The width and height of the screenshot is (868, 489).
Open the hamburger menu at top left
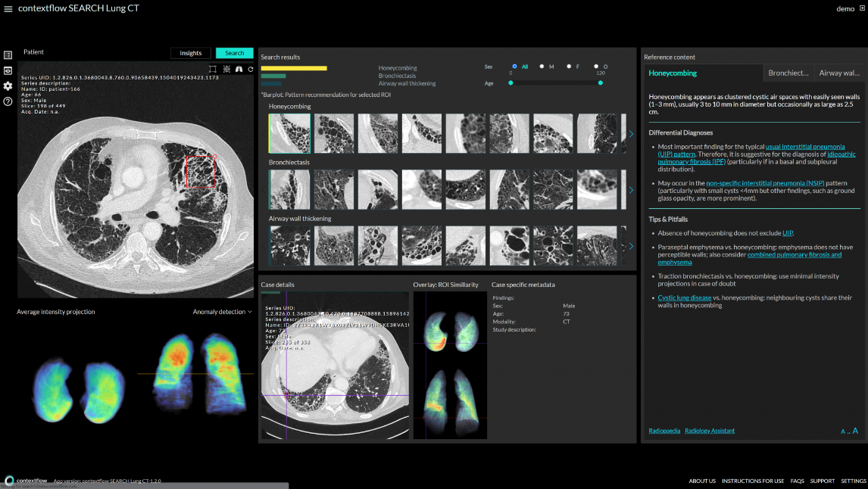coord(8,8)
